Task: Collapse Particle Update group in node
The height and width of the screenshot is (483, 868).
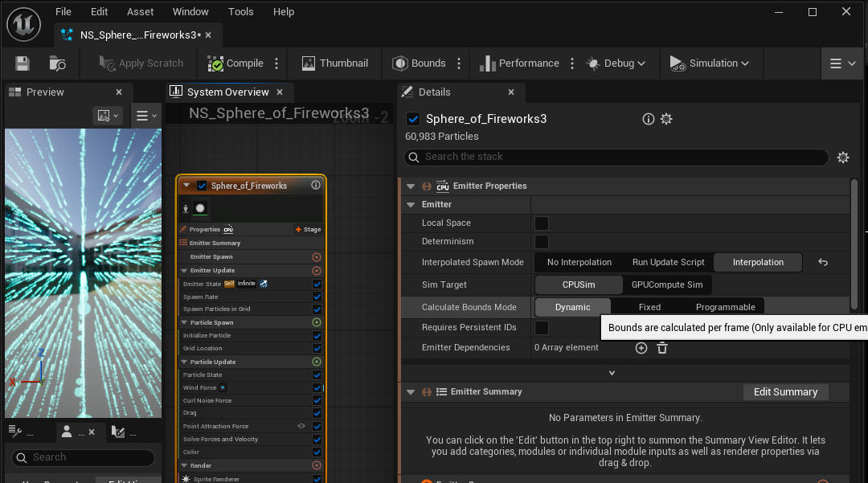Action: coord(184,362)
